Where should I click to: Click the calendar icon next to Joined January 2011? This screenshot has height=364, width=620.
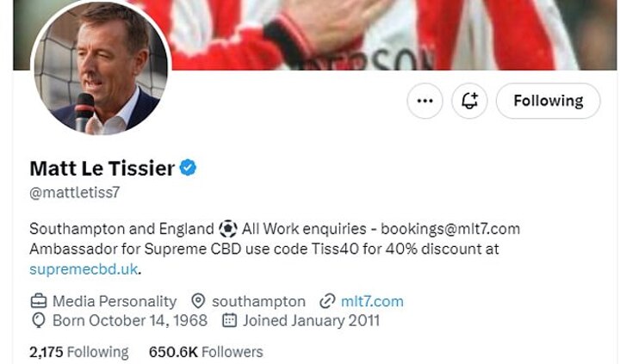click(x=229, y=321)
